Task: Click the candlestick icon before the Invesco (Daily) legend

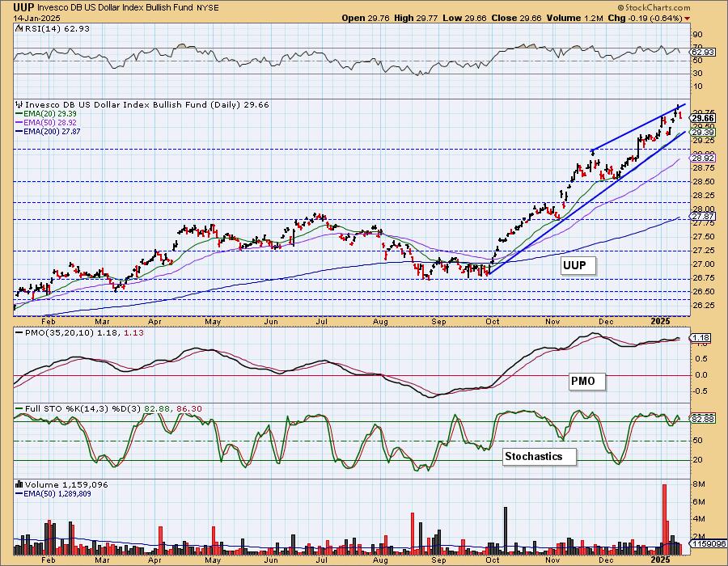Action: (x=19, y=105)
